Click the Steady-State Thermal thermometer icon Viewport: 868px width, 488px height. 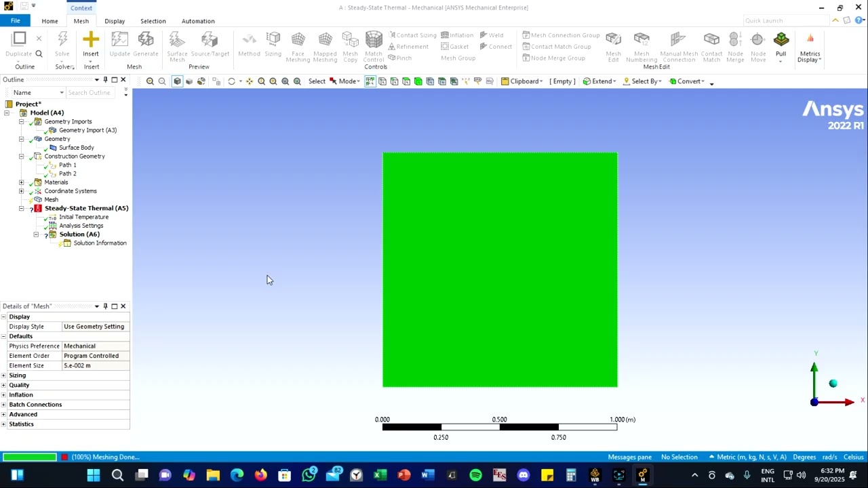[38, 209]
